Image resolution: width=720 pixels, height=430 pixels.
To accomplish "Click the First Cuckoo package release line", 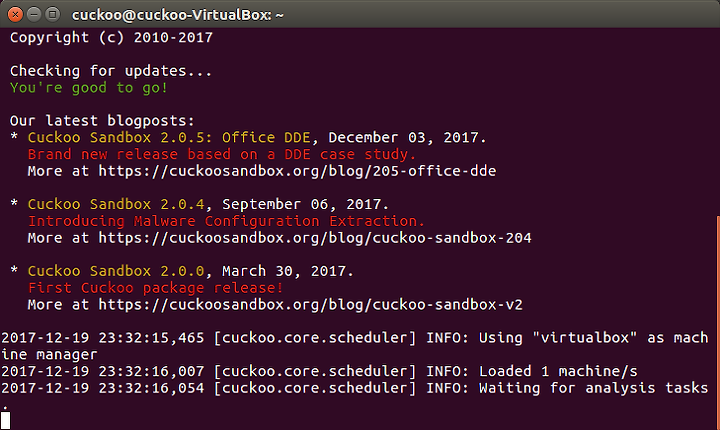I will coord(156,288).
